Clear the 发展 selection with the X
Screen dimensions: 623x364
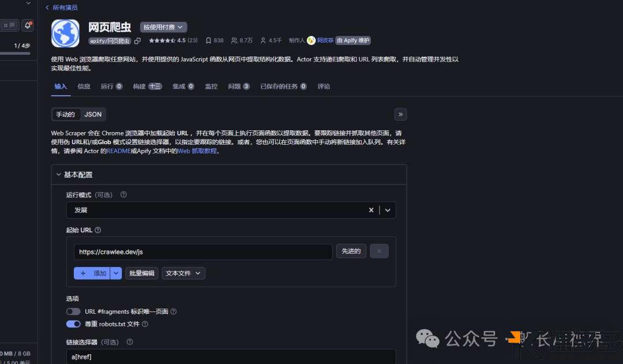pos(371,210)
